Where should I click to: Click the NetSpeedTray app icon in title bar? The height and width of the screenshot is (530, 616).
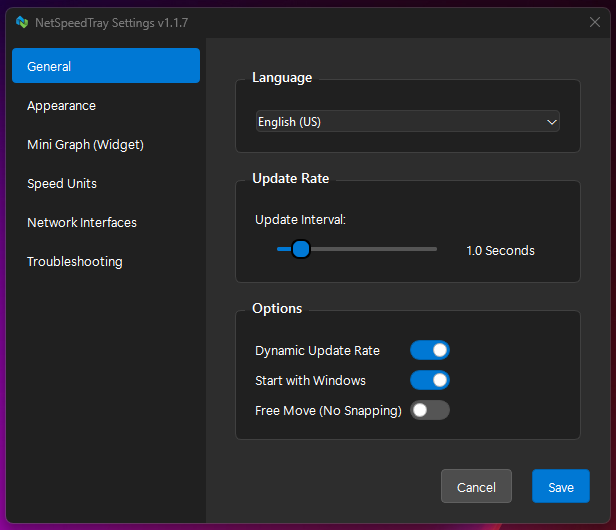click(22, 22)
